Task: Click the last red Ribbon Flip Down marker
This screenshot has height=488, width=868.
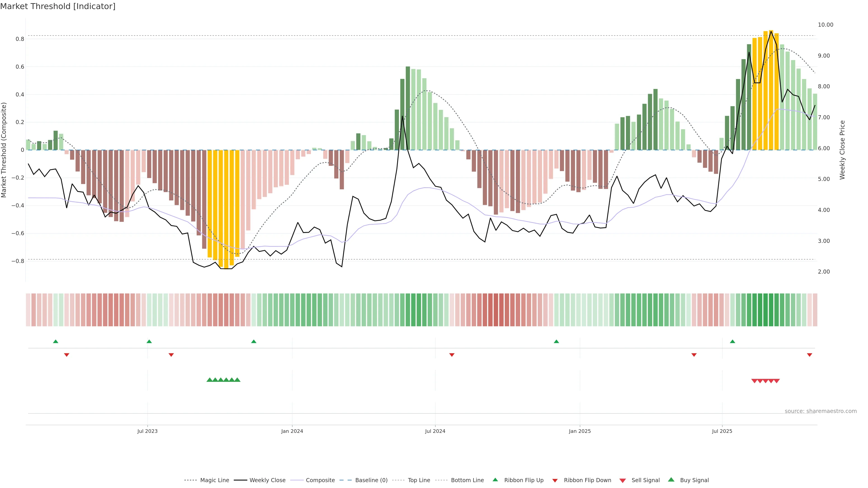Action: coord(809,355)
